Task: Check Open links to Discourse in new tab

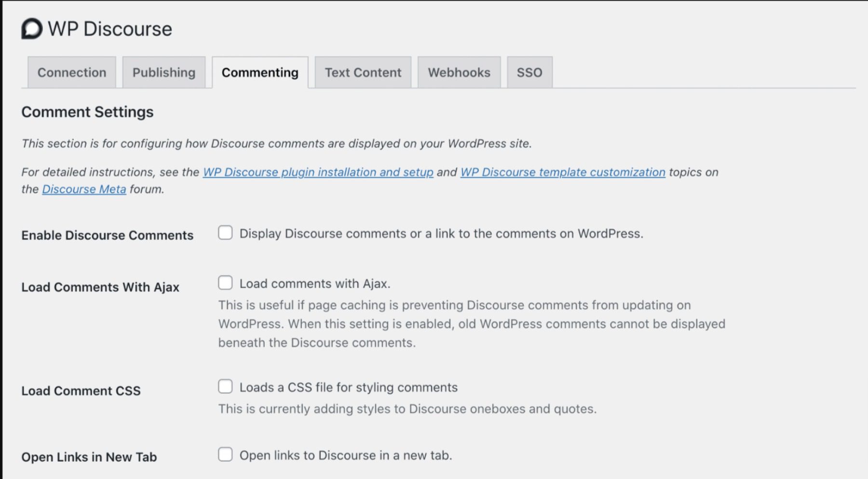Action: [x=225, y=454]
